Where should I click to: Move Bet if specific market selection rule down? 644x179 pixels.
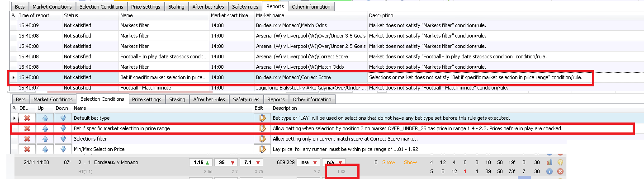pos(63,128)
